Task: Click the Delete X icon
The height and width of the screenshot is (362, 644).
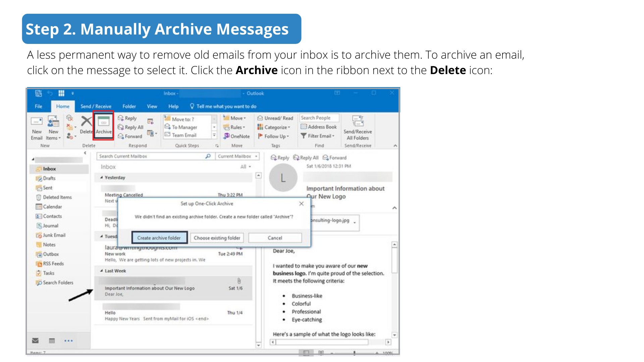Action: click(x=86, y=122)
